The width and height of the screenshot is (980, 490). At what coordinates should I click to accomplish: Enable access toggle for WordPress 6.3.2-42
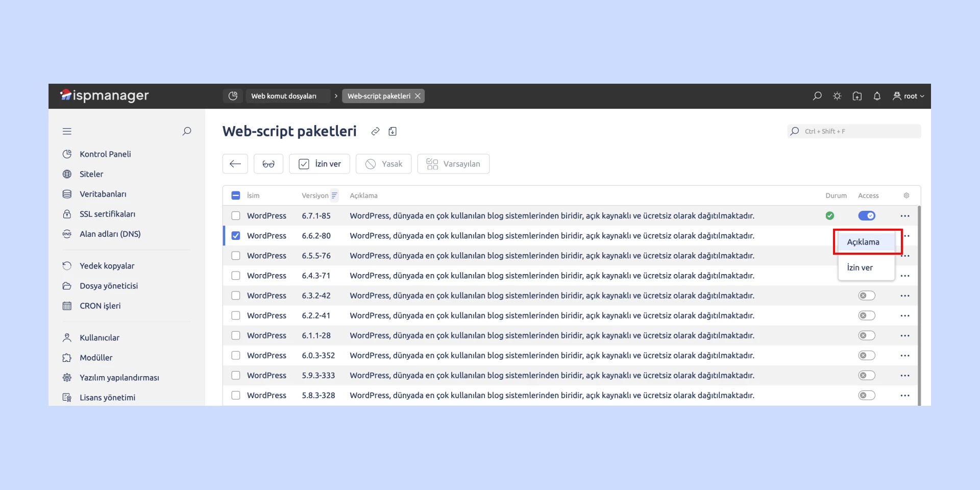pos(867,296)
